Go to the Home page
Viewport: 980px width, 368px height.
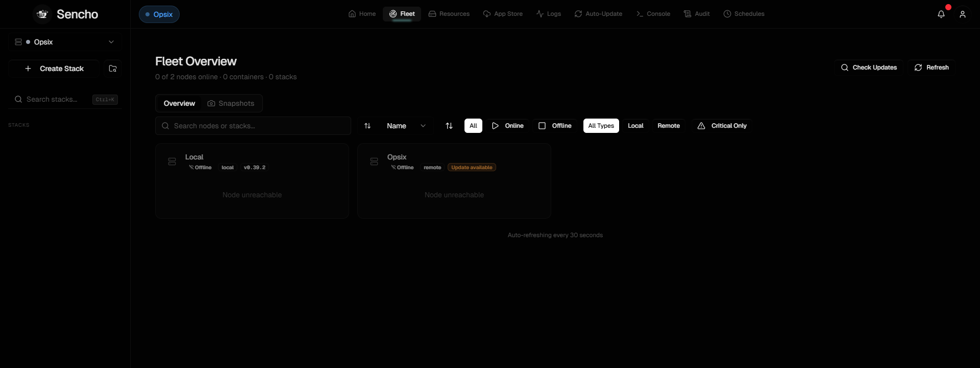click(362, 14)
